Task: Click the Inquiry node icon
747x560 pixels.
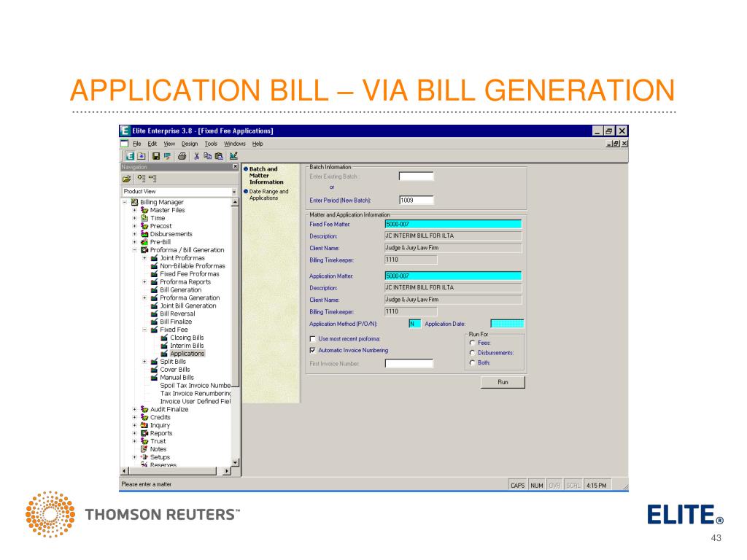Action: coord(144,425)
